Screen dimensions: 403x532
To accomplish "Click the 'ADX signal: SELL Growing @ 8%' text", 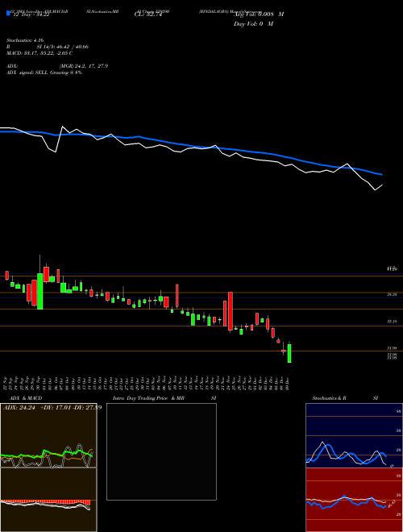I will pyautogui.click(x=44, y=73).
